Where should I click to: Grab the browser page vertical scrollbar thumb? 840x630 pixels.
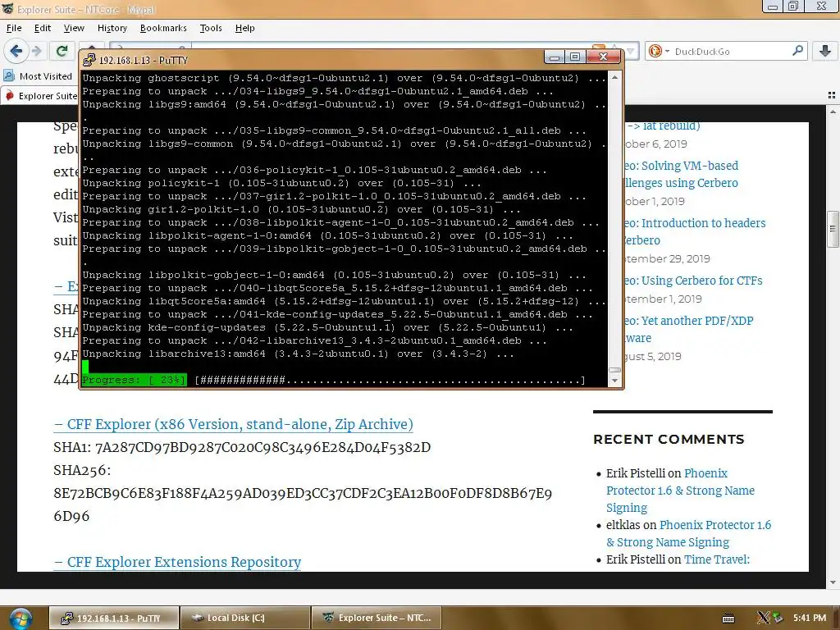(x=833, y=228)
